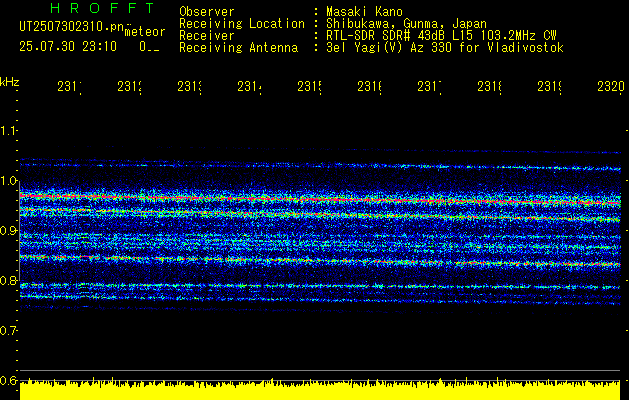Click the 0.8 kHz frequency tick label

click(x=8, y=281)
